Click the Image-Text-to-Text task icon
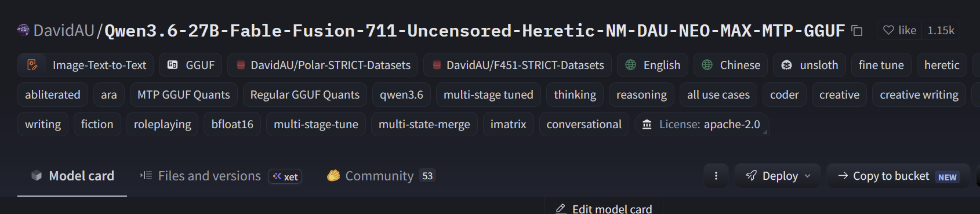The width and height of the screenshot is (980, 214). (x=32, y=65)
